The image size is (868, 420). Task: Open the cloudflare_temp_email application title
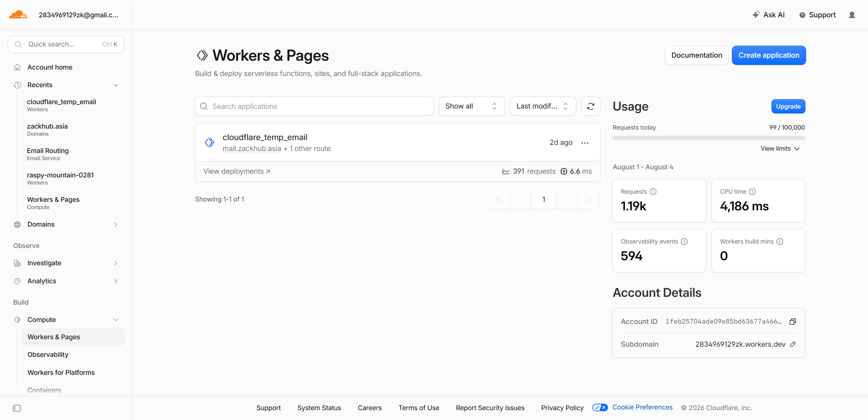tap(265, 137)
